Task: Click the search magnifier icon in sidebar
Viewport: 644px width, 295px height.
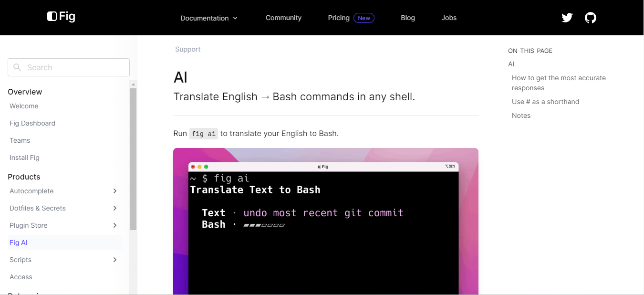Action: coord(17,67)
